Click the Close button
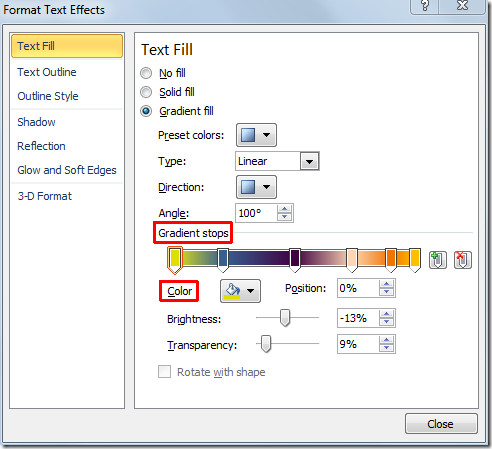This screenshot has width=492, height=449. [441, 424]
